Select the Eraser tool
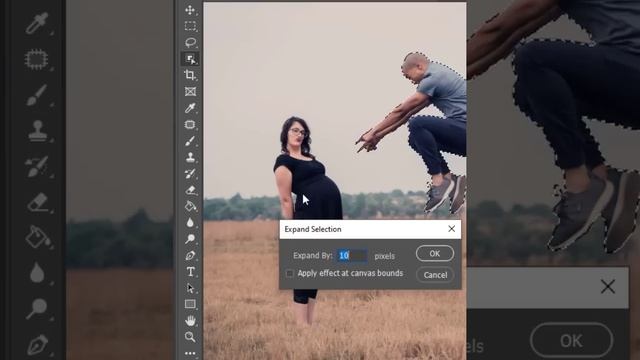 pyautogui.click(x=190, y=190)
